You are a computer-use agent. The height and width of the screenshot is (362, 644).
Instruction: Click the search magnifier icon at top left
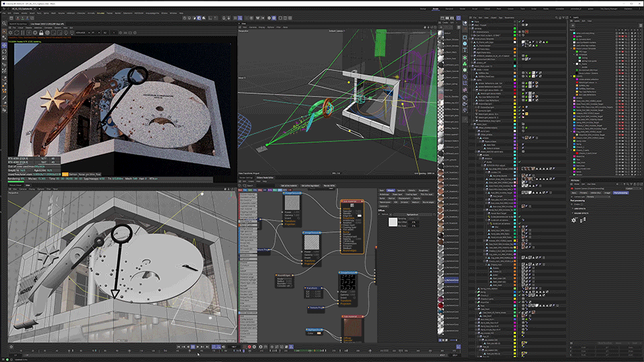[x=4, y=22]
